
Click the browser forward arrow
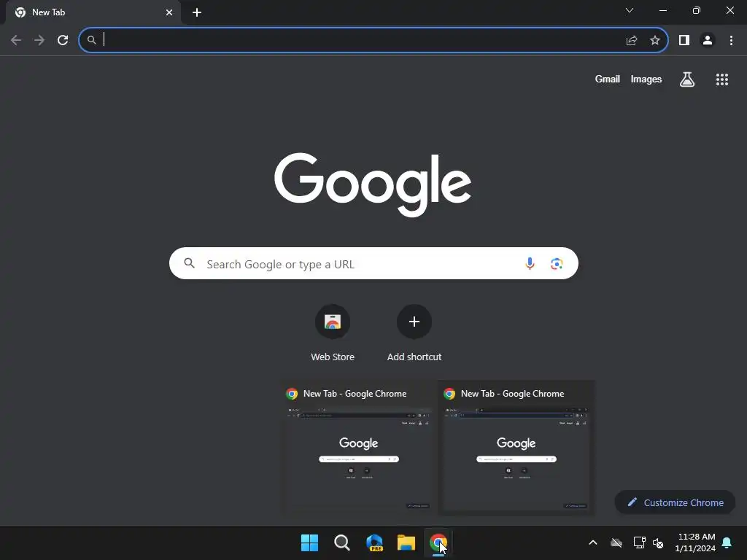point(39,40)
